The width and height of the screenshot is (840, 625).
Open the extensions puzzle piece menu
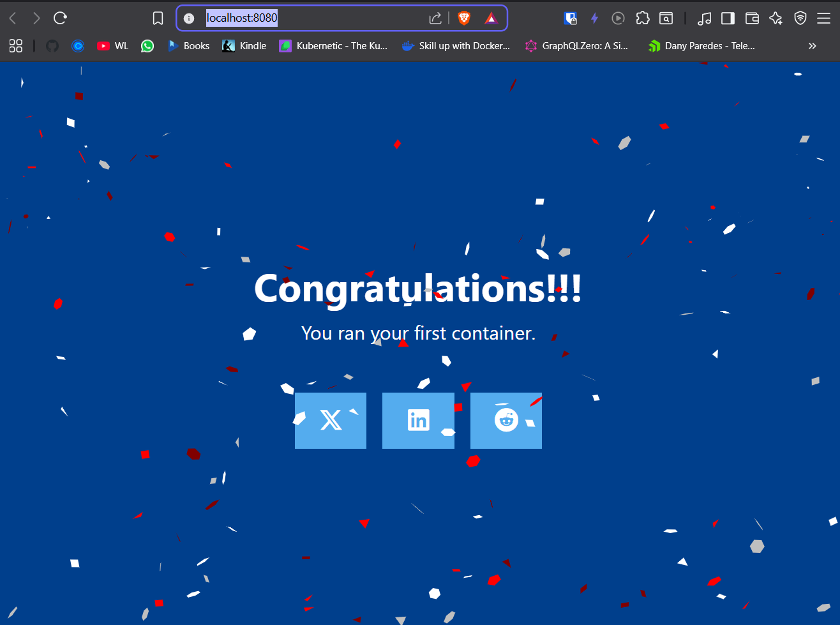pos(643,18)
